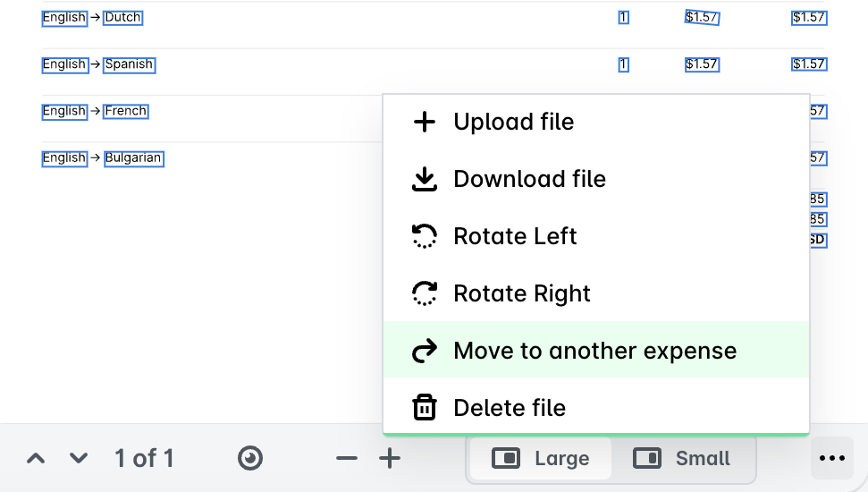Select quantity '1' in the Spanish row
Screen dimensions: 868x492
(623, 64)
